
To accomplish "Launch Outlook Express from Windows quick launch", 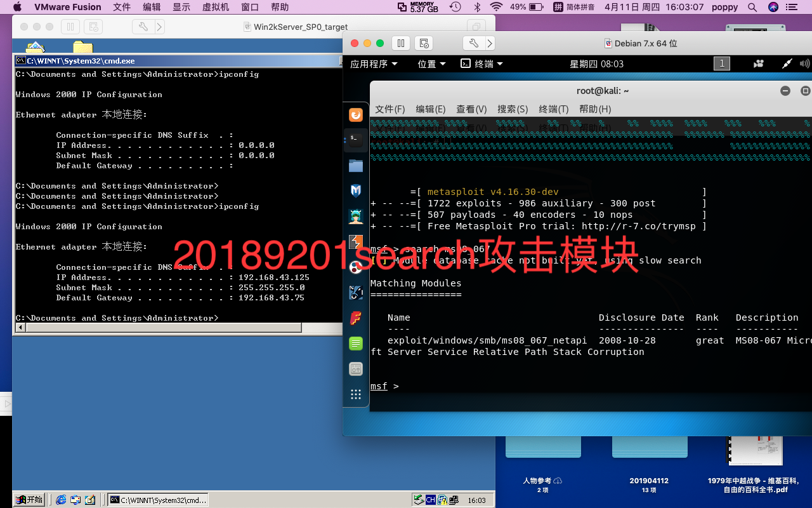I will click(x=76, y=500).
